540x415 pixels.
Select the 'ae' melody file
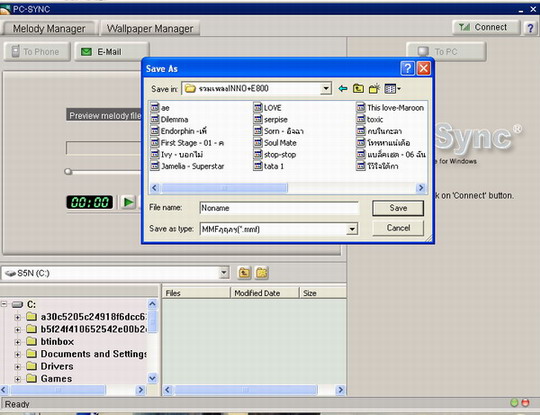pos(160,108)
